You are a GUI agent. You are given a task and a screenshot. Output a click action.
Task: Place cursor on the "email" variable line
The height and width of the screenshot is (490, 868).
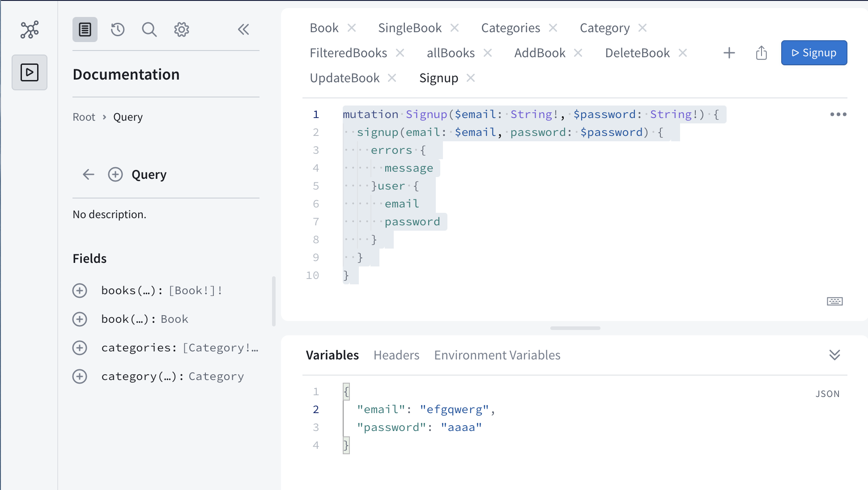[426, 410]
